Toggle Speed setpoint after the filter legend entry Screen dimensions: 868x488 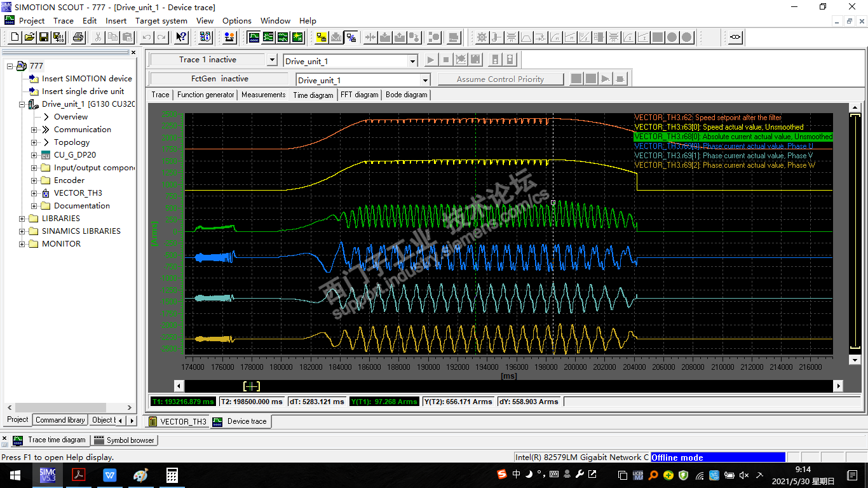(707, 118)
